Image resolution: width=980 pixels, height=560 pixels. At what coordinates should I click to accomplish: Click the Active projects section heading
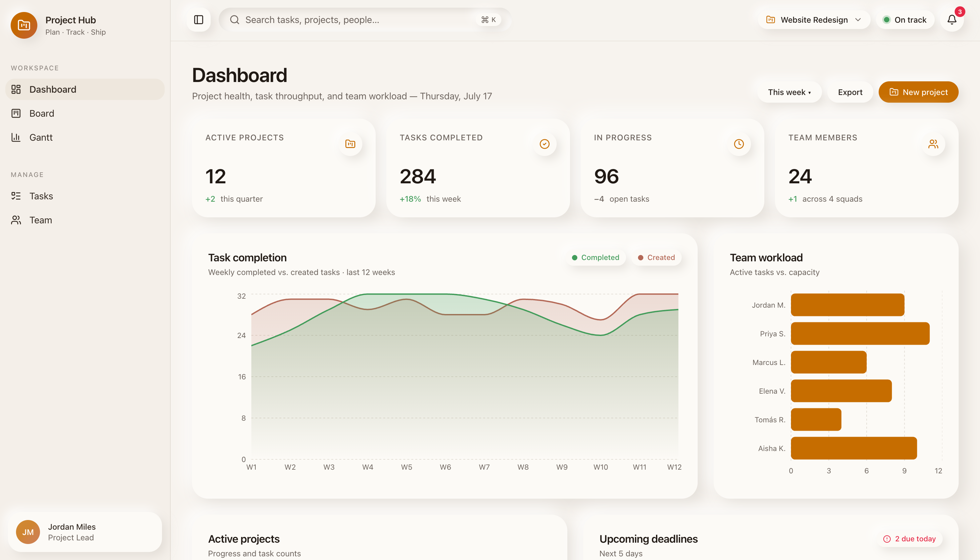[x=244, y=539]
